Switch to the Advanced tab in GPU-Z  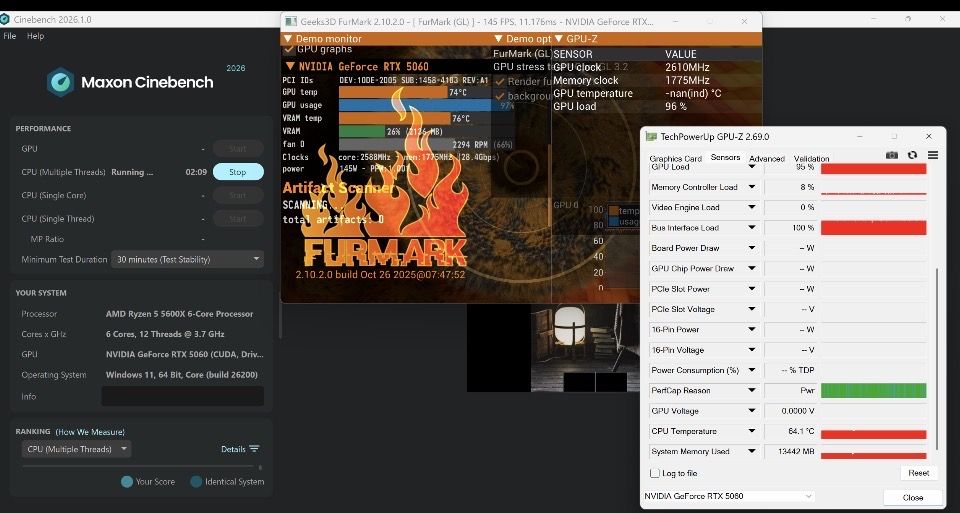click(x=766, y=158)
